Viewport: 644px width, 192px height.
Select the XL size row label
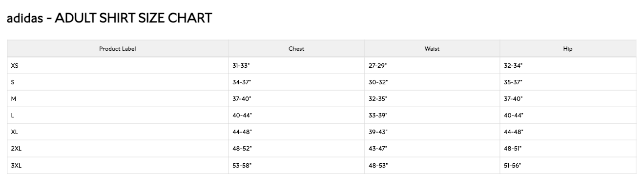pos(15,132)
